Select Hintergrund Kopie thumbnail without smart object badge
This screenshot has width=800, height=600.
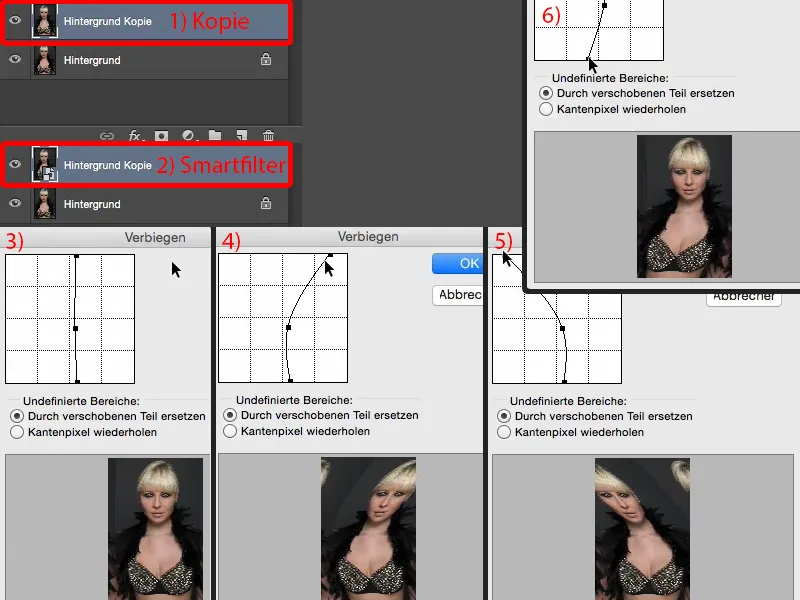pos(45,21)
